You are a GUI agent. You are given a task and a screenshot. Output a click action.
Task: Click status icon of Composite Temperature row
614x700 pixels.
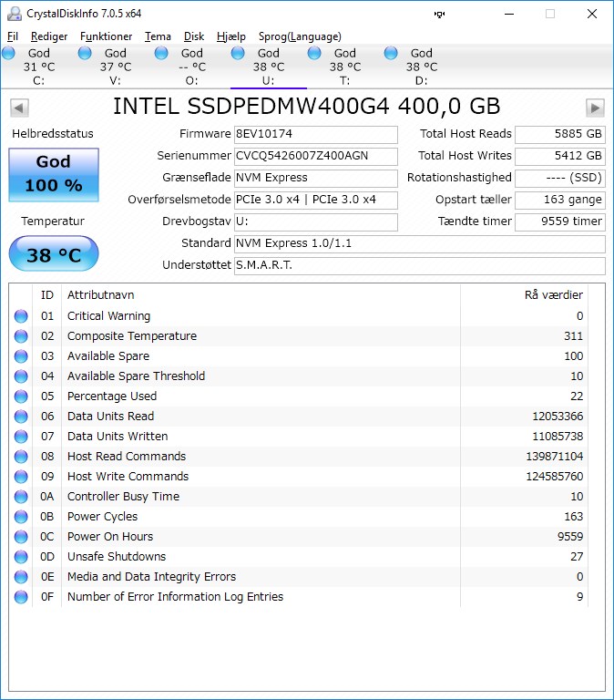(x=21, y=336)
